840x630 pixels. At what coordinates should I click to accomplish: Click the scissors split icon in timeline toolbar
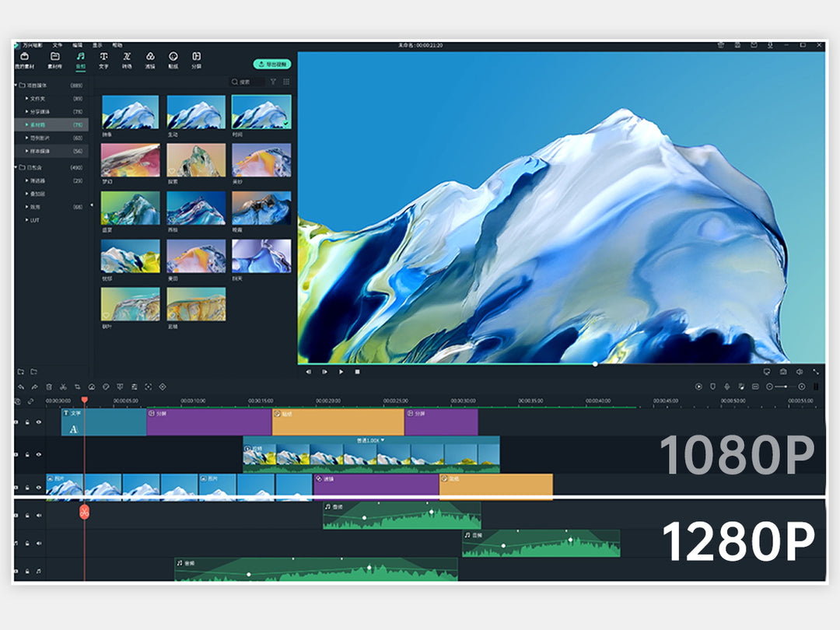(63, 387)
